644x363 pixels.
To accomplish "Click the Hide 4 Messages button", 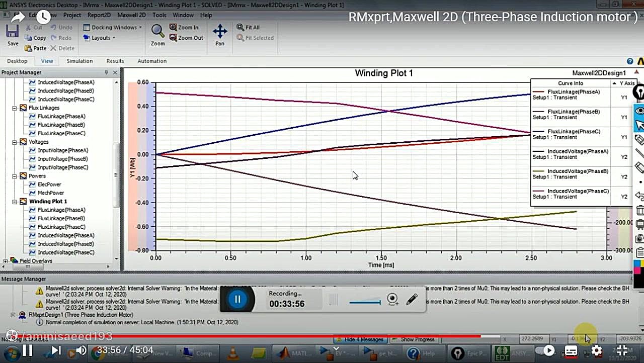I will (360, 339).
